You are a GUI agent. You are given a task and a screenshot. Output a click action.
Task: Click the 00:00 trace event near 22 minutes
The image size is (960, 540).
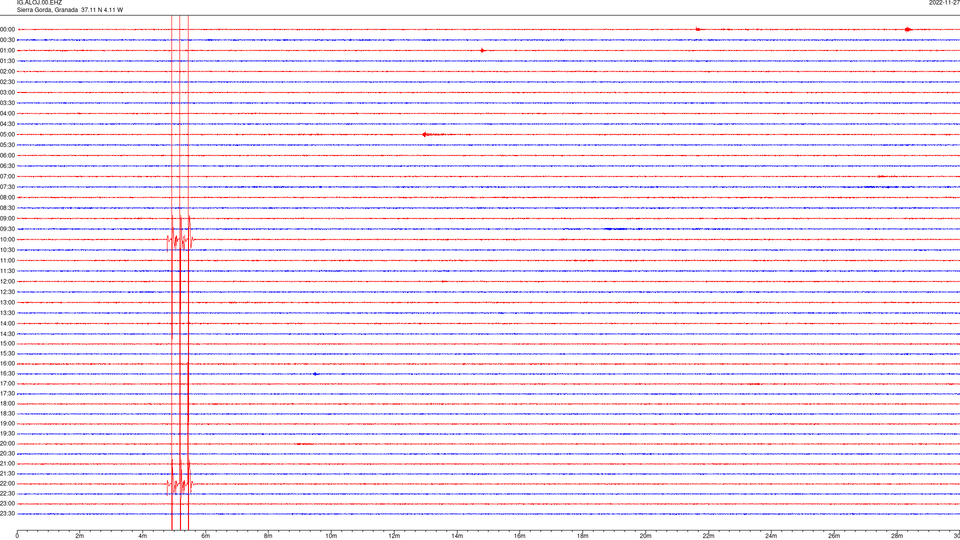pyautogui.click(x=698, y=29)
